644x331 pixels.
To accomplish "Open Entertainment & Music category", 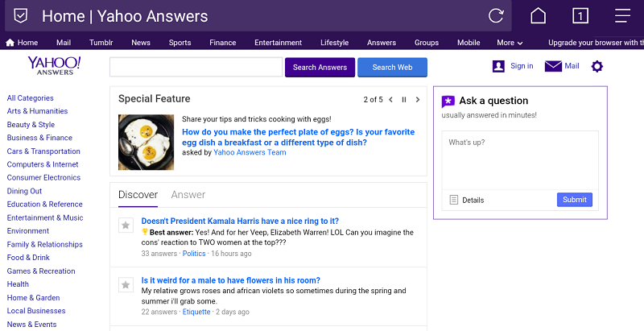I will pyautogui.click(x=45, y=217).
